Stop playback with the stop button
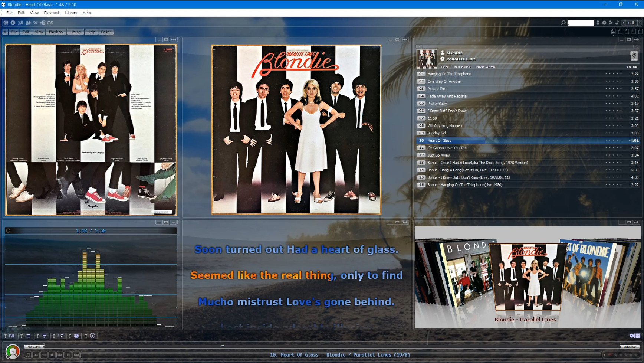644x363 pixels. (x=52, y=355)
